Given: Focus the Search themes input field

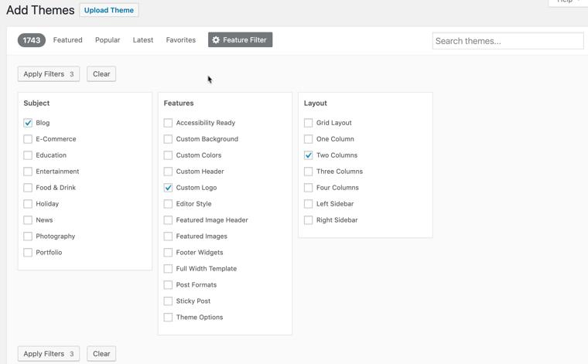Looking at the screenshot, I should coord(508,41).
